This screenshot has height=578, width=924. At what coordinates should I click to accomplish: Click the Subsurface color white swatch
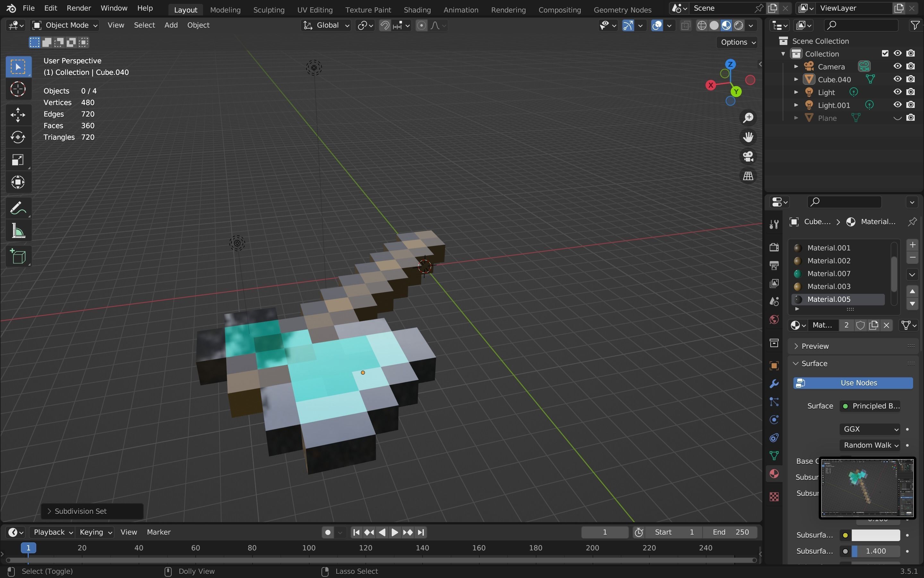pyautogui.click(x=876, y=535)
